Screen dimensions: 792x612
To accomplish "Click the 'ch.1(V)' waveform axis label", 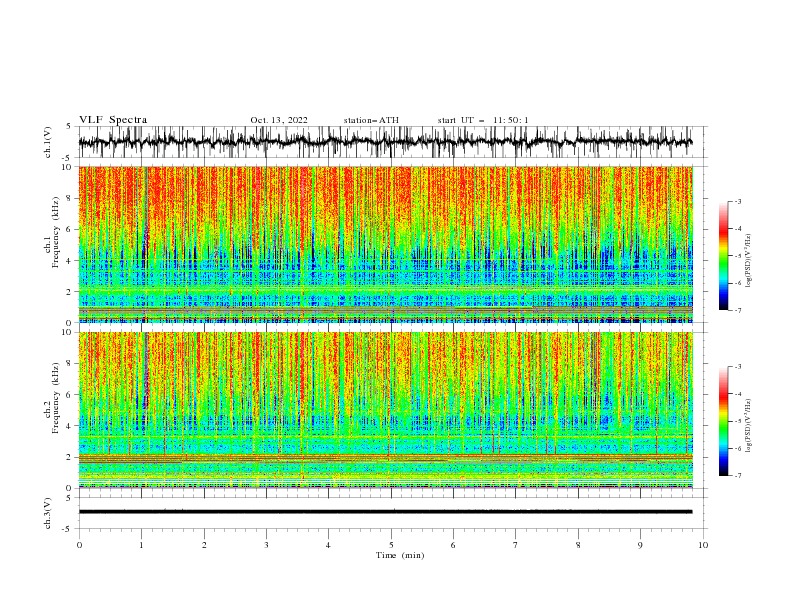I will click(x=48, y=142).
